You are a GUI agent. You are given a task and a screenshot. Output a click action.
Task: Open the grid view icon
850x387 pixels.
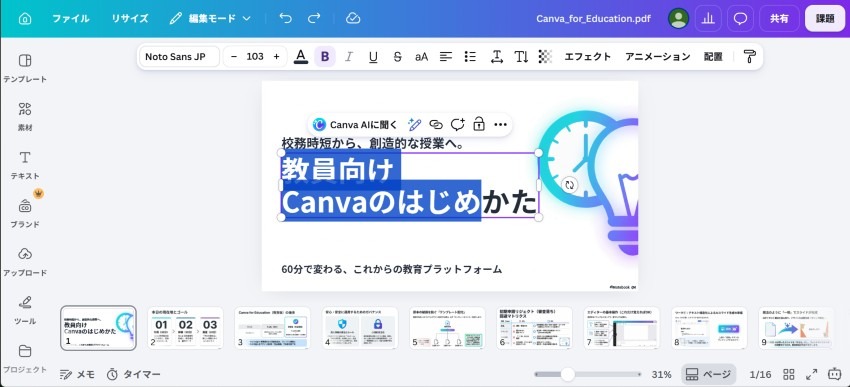[x=789, y=375]
